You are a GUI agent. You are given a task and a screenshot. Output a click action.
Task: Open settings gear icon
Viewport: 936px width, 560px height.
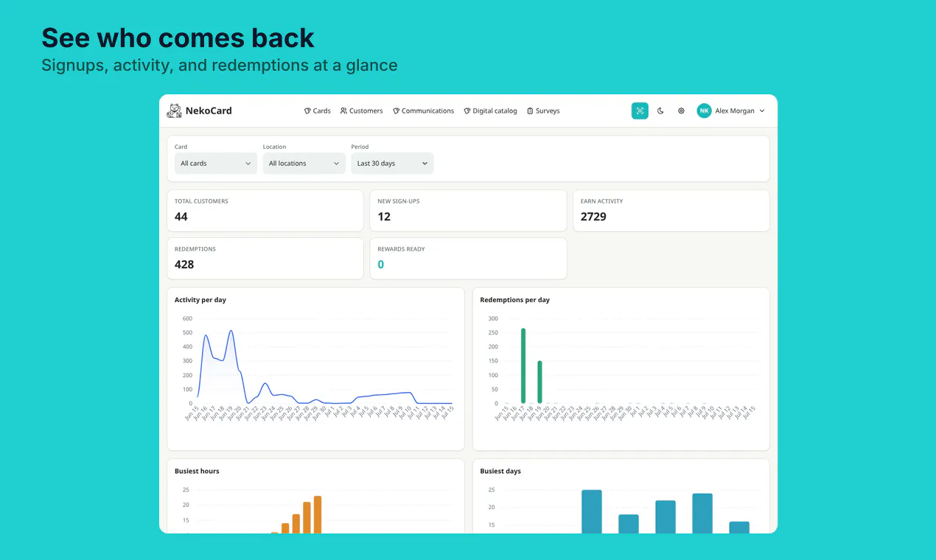pyautogui.click(x=681, y=111)
